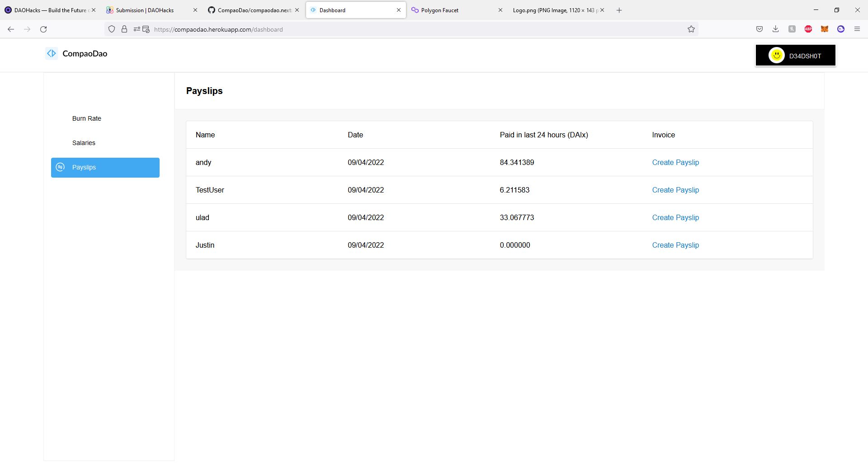868x470 pixels.
Task: Click the permissions icon in address bar
Action: pos(137,29)
